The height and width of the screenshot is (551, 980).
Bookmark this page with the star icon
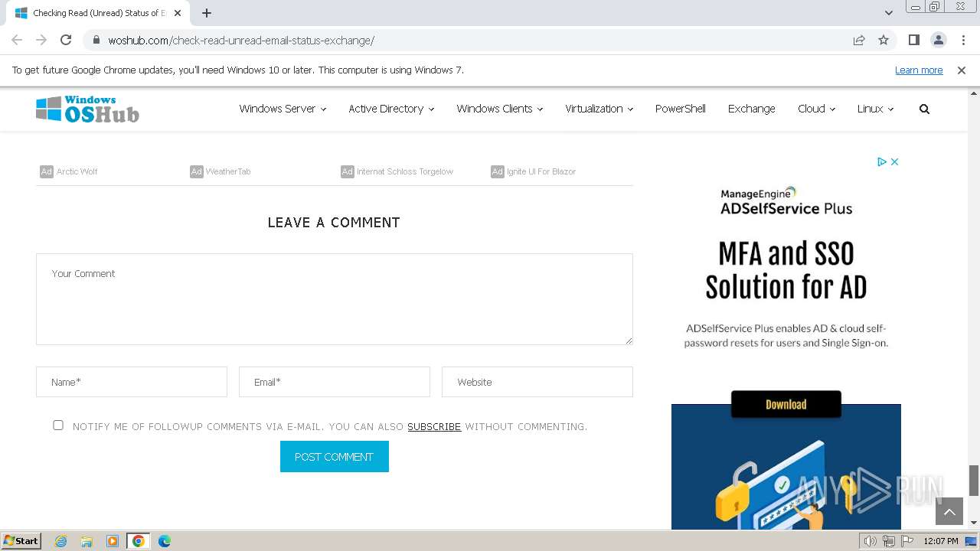tap(884, 40)
